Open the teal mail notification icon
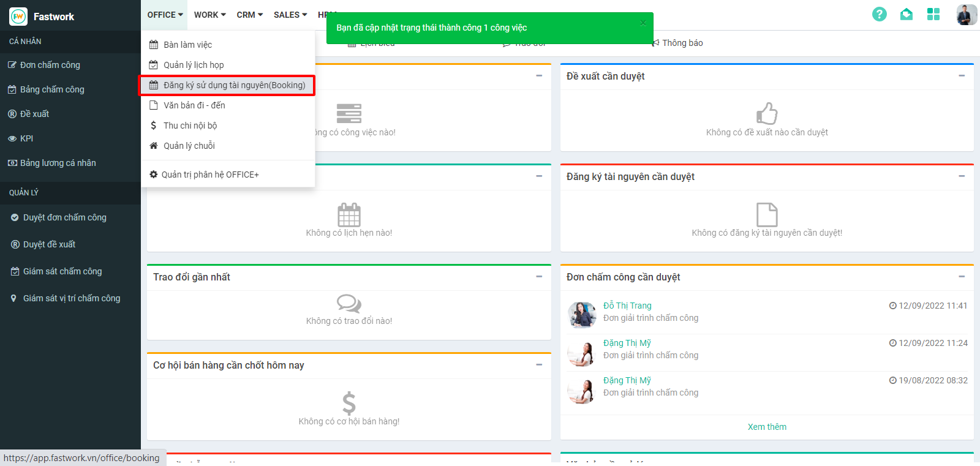The height and width of the screenshot is (466, 980). click(x=906, y=14)
